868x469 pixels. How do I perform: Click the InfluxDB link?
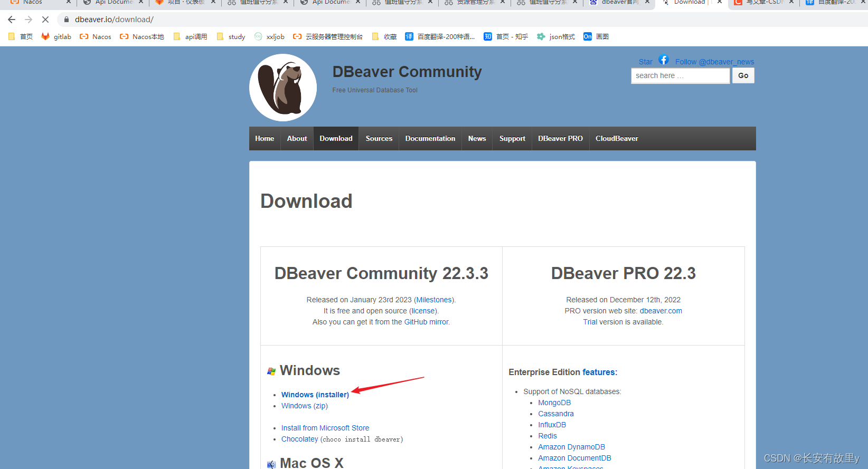[x=552, y=425]
